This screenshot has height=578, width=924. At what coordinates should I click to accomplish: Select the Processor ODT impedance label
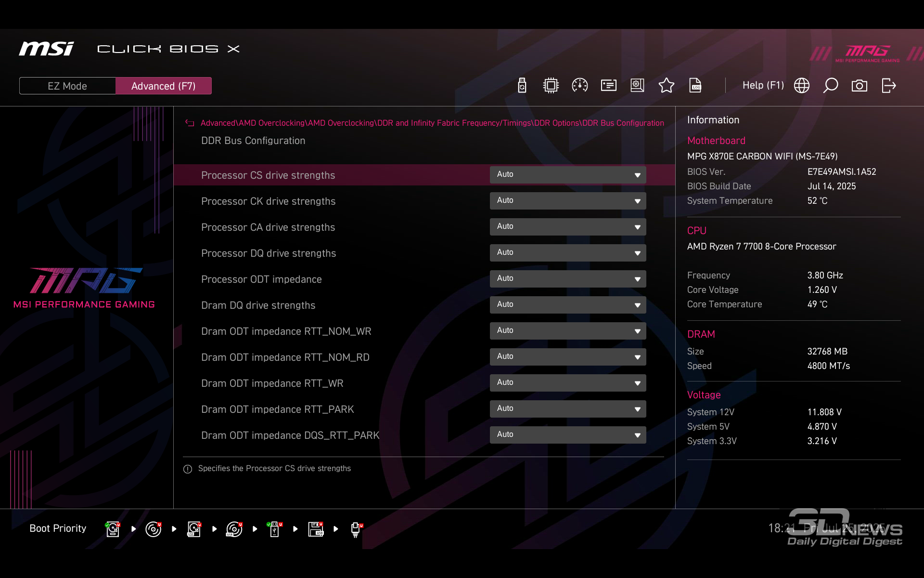tap(261, 279)
